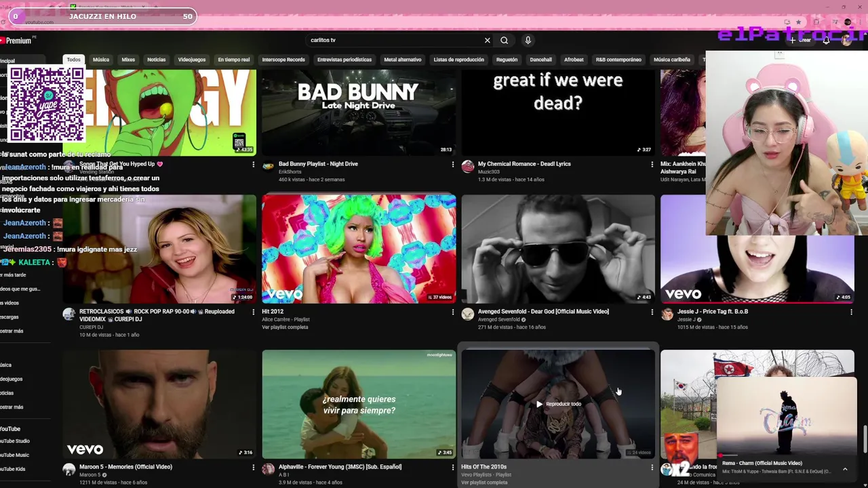The image size is (868, 488).
Task: Start voice search with the microphone
Action: click(528, 40)
